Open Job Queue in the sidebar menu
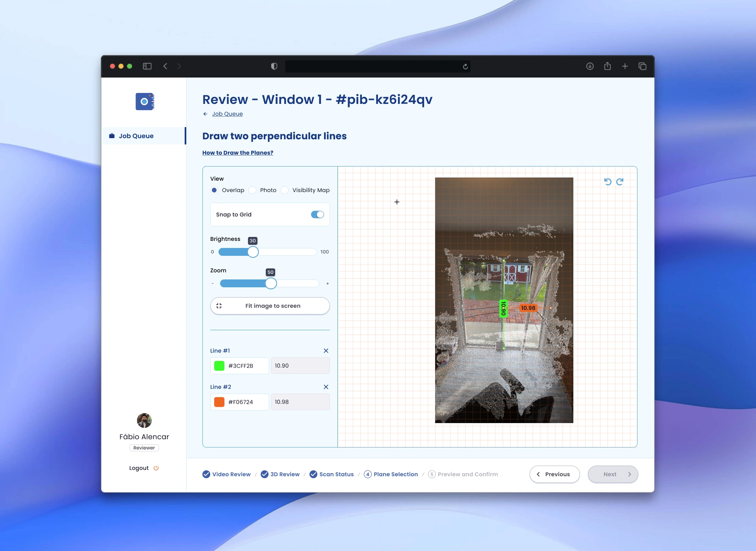 point(136,136)
